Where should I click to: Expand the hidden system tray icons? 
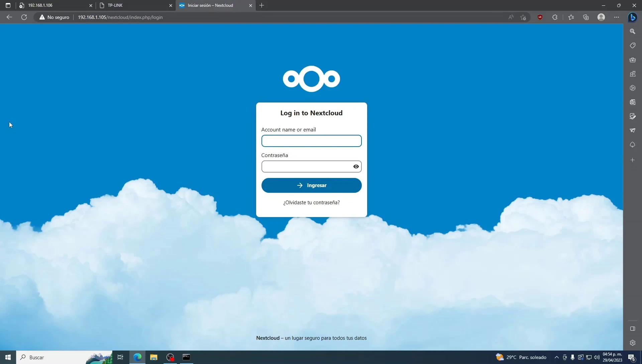(557, 357)
